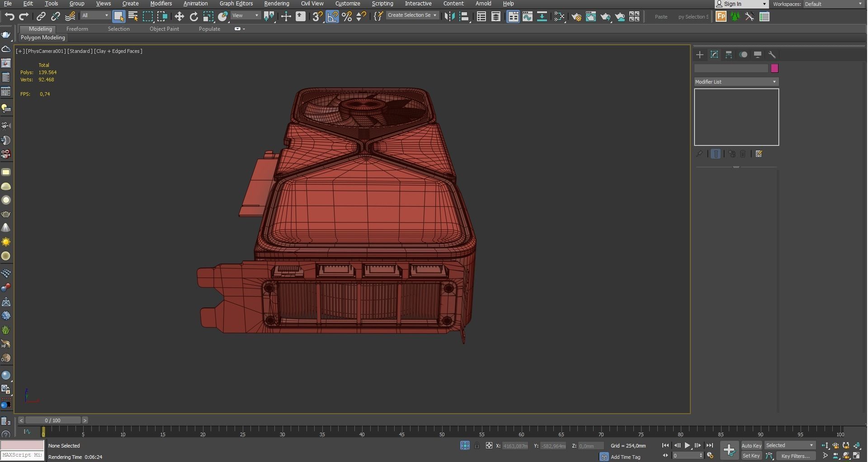Screen dimensions: 868x462
Task: Open the Rendered Frame Window icon
Action: pos(590,17)
